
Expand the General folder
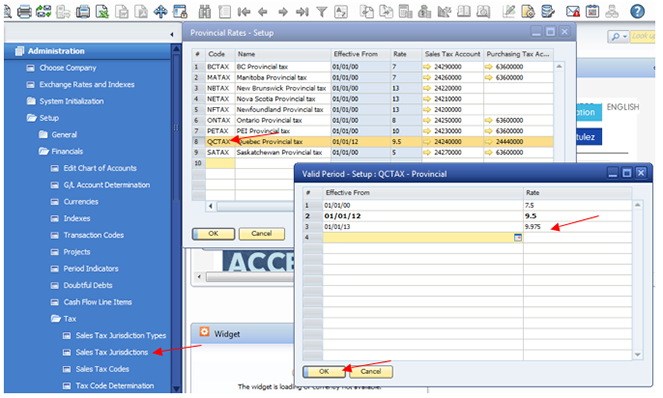pyautogui.click(x=43, y=135)
